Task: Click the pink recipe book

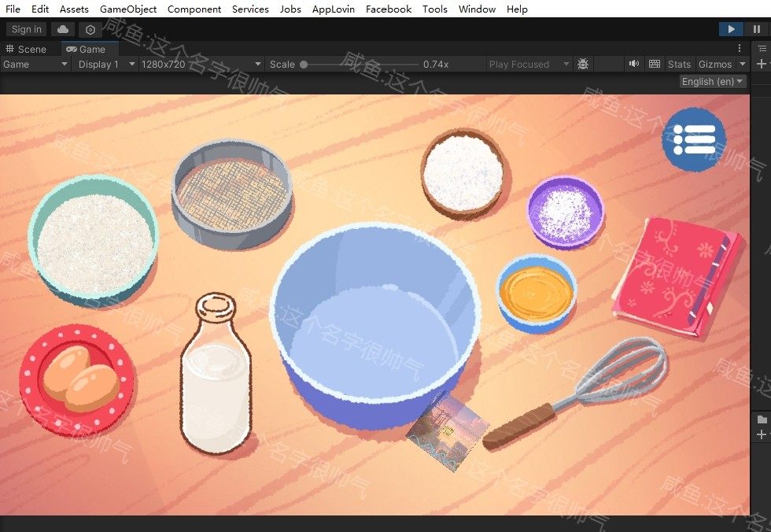Action: (677, 275)
